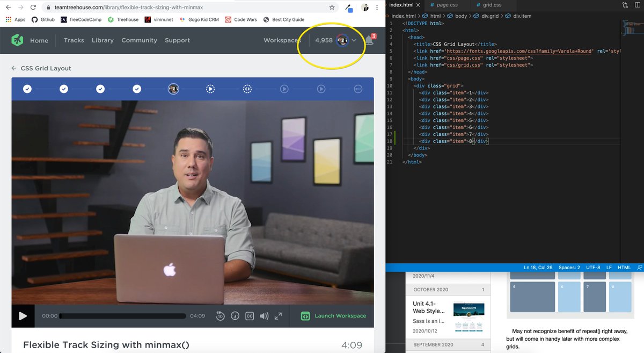644x353 pixels.
Task: Open the Treehouse bookmark
Action: coord(123,19)
